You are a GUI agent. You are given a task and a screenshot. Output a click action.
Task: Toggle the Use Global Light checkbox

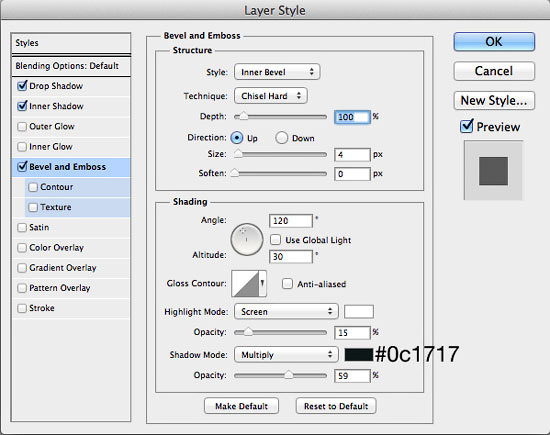point(276,240)
